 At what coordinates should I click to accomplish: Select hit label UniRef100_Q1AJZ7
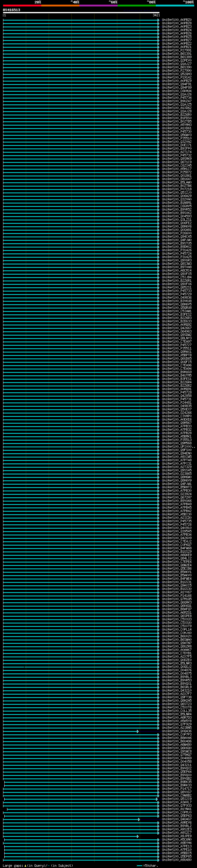177,64
